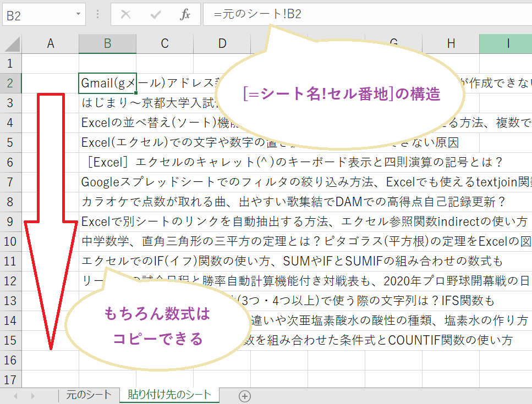
Task: Select row 16 header
Action: pyautogui.click(x=11, y=359)
